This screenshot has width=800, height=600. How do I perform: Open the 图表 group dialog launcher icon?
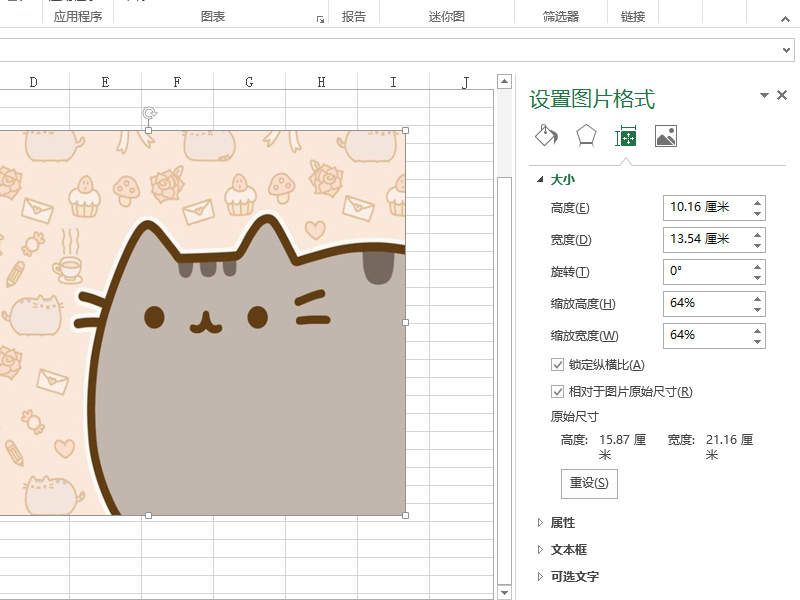pos(318,18)
